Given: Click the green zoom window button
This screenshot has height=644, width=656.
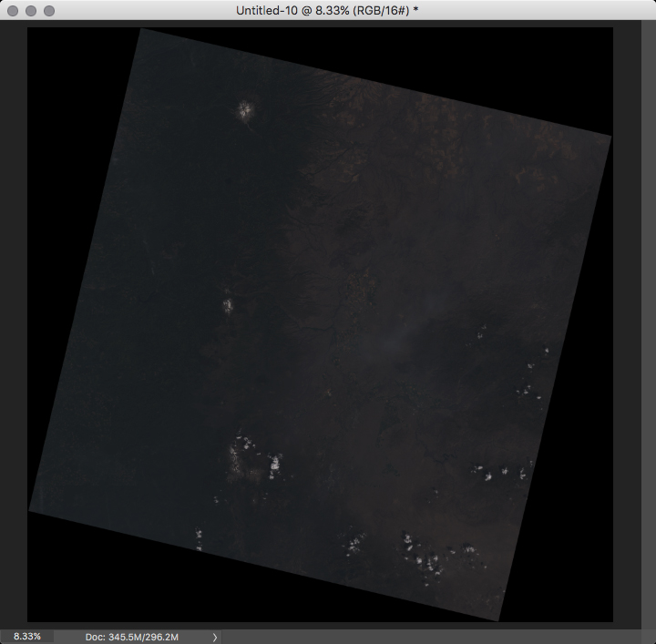Looking at the screenshot, I should point(49,11).
